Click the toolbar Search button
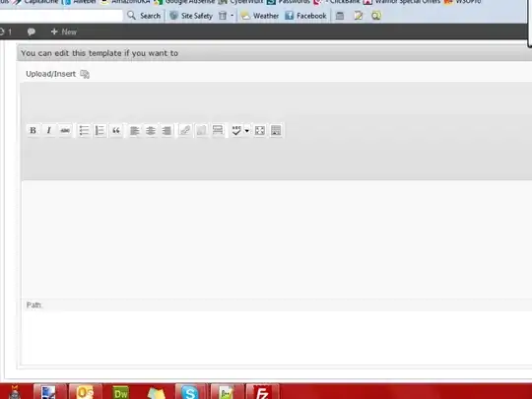532x399 pixels. [144, 16]
